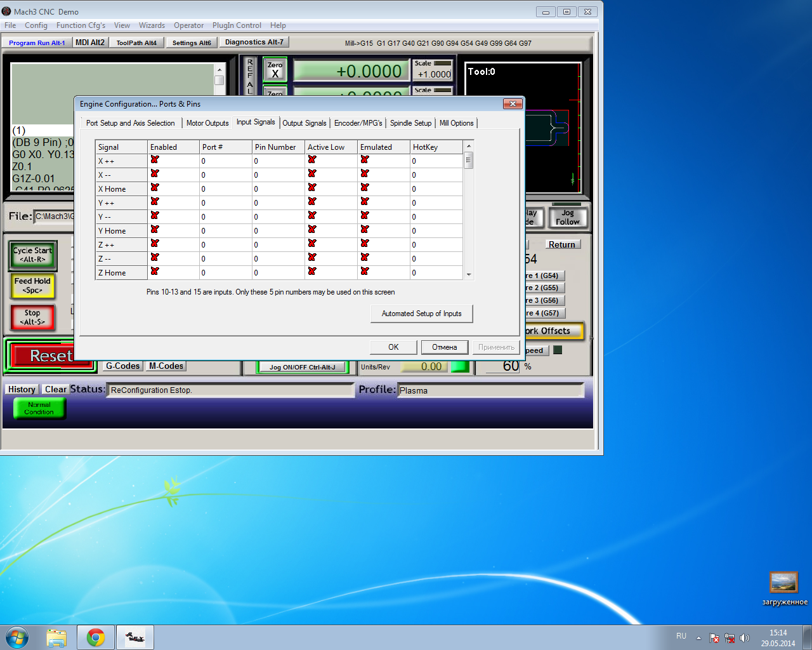812x650 pixels.
Task: Click the Normal Condition green button
Action: 39,409
